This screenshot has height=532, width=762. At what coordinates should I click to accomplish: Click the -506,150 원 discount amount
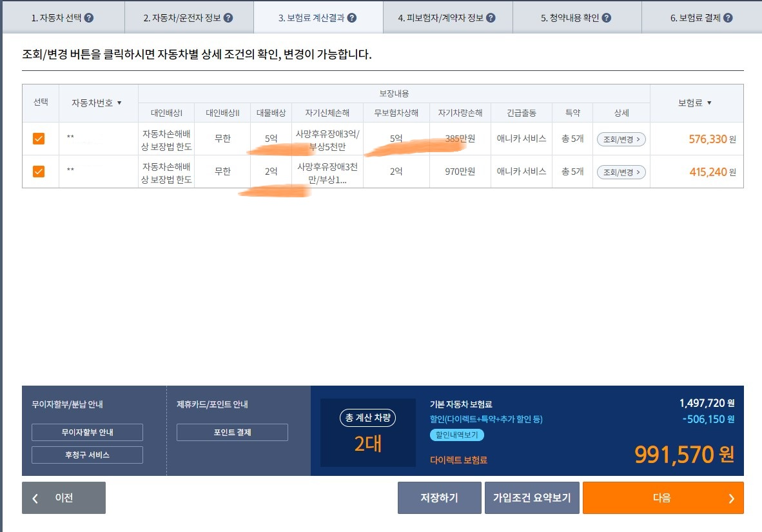click(708, 419)
